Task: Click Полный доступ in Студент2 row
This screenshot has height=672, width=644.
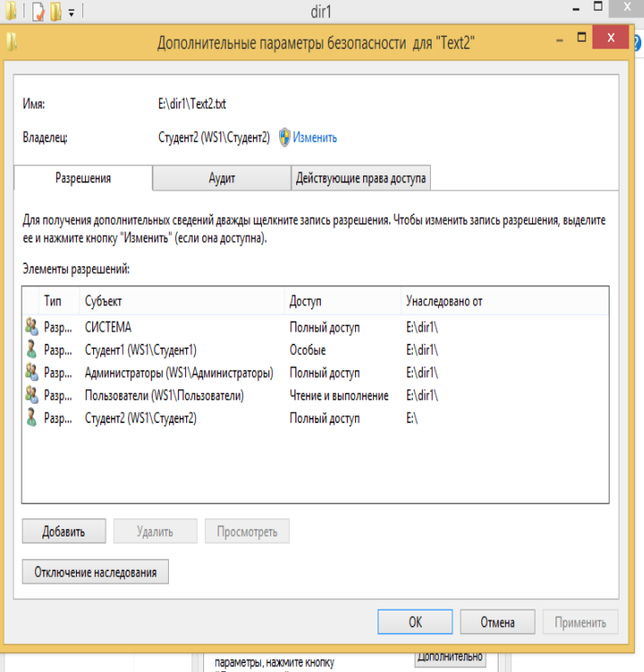Action: (x=325, y=418)
